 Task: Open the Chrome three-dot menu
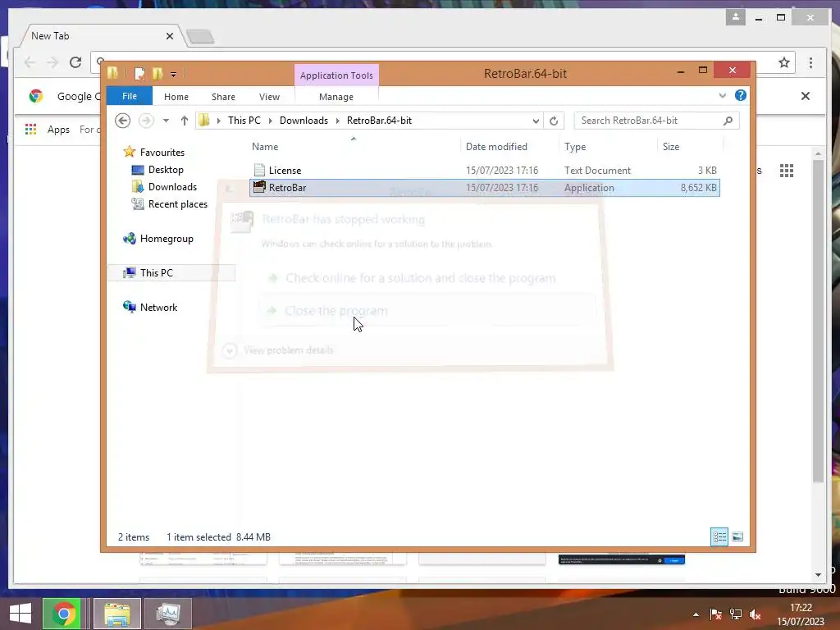[x=810, y=62]
